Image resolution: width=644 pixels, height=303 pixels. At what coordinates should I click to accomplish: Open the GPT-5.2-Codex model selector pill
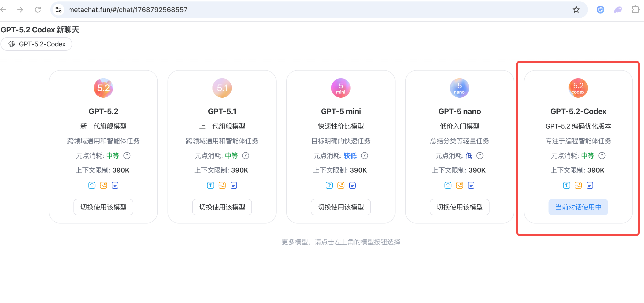point(37,44)
